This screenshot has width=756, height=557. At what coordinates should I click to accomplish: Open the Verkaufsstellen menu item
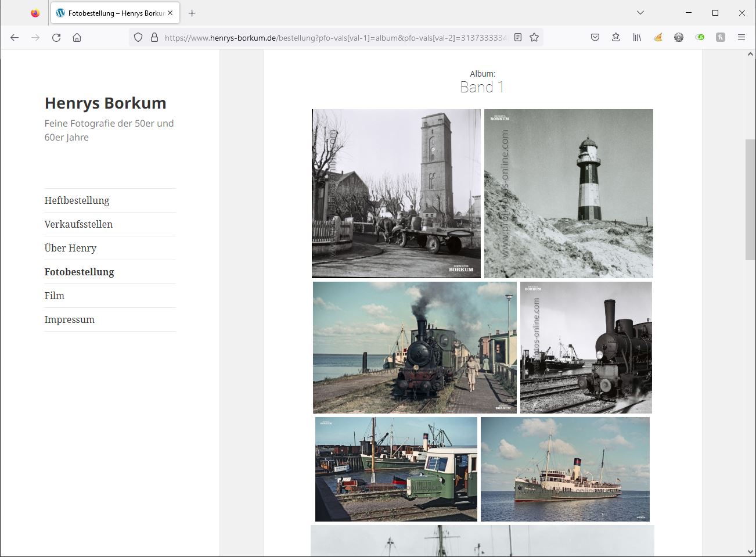tap(78, 224)
